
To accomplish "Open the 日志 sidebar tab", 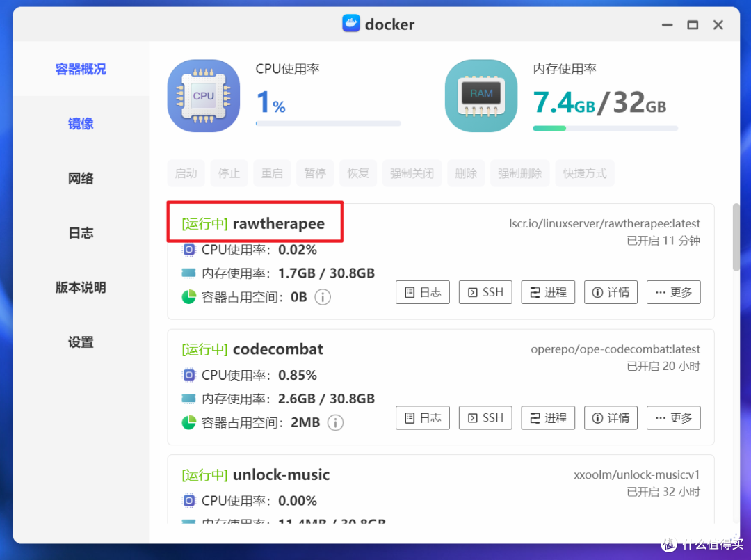I will pyautogui.click(x=81, y=233).
